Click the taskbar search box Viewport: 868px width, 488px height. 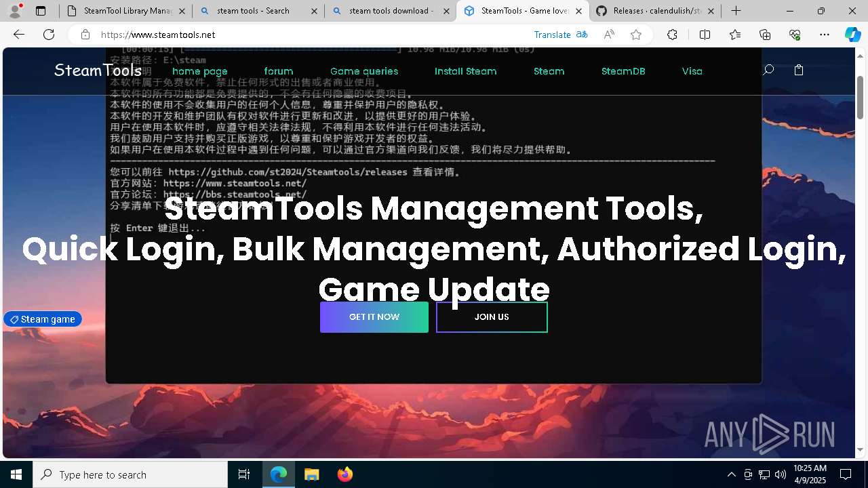tap(130, 474)
